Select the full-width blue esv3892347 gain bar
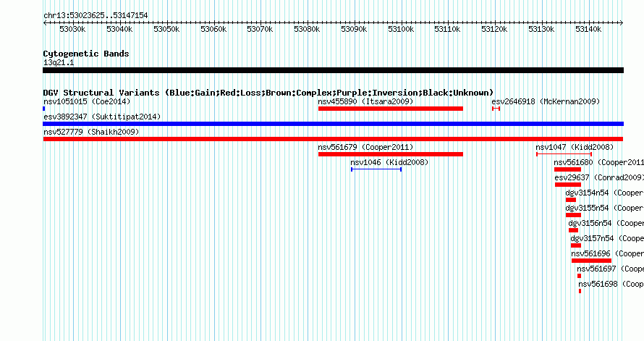The height and width of the screenshot is (341, 644). tap(333, 124)
